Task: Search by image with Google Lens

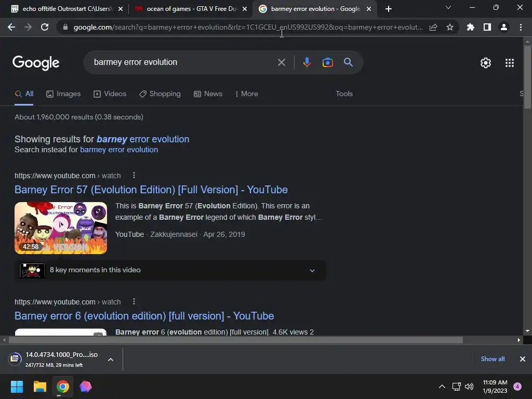Action: click(327, 62)
